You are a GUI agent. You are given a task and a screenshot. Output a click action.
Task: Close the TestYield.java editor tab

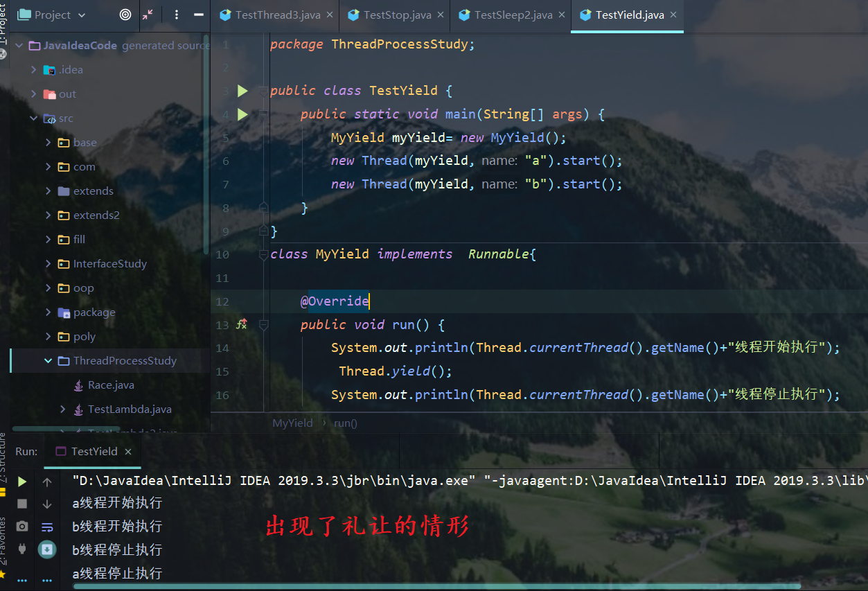(673, 15)
